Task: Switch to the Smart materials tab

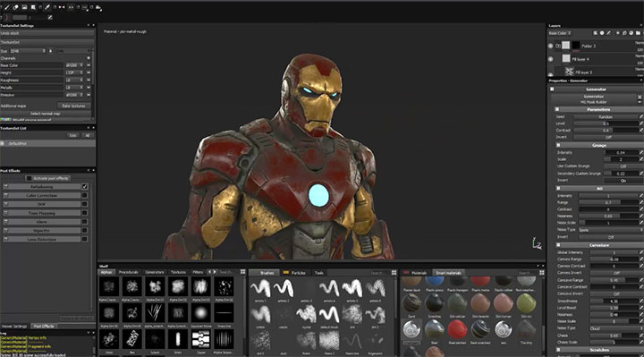Action: point(448,273)
